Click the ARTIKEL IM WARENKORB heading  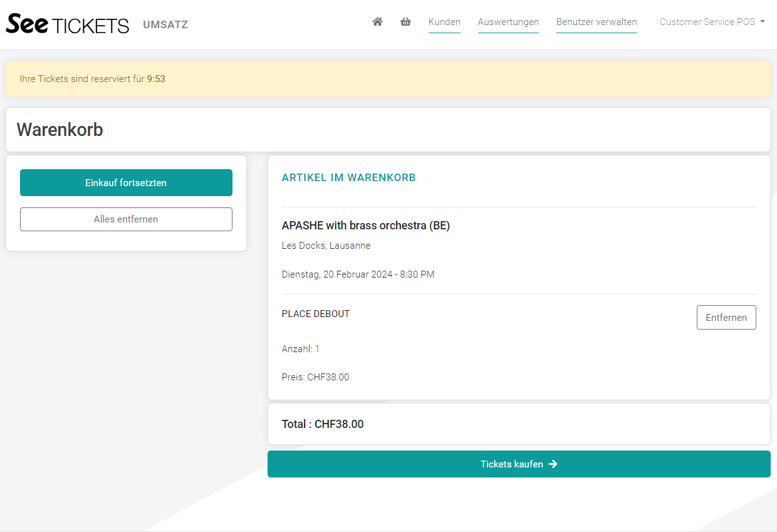[x=349, y=177]
